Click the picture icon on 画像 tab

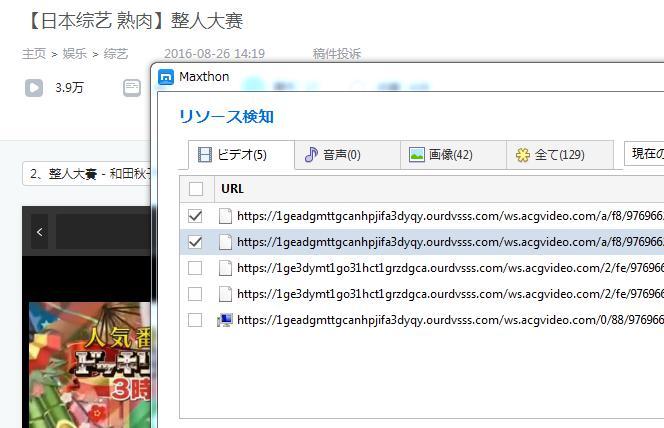(x=417, y=155)
